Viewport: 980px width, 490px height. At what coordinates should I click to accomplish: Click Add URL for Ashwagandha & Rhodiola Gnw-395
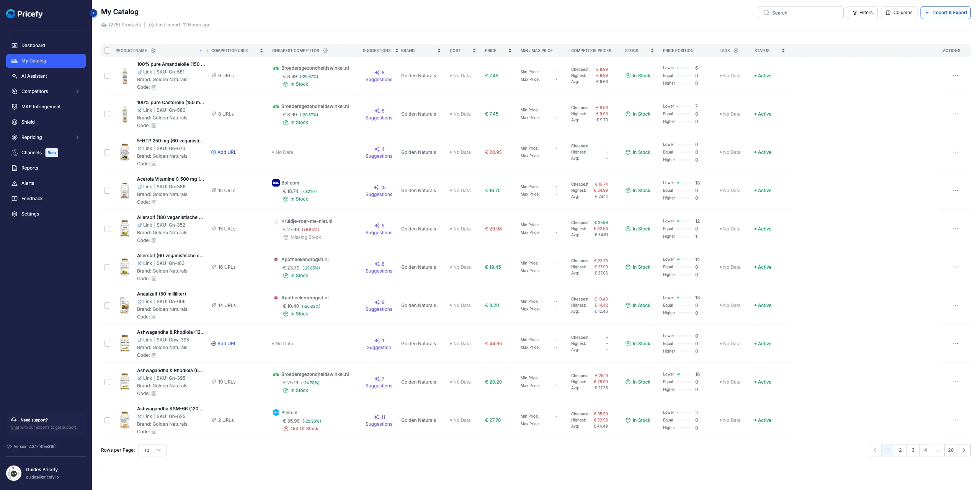point(224,344)
